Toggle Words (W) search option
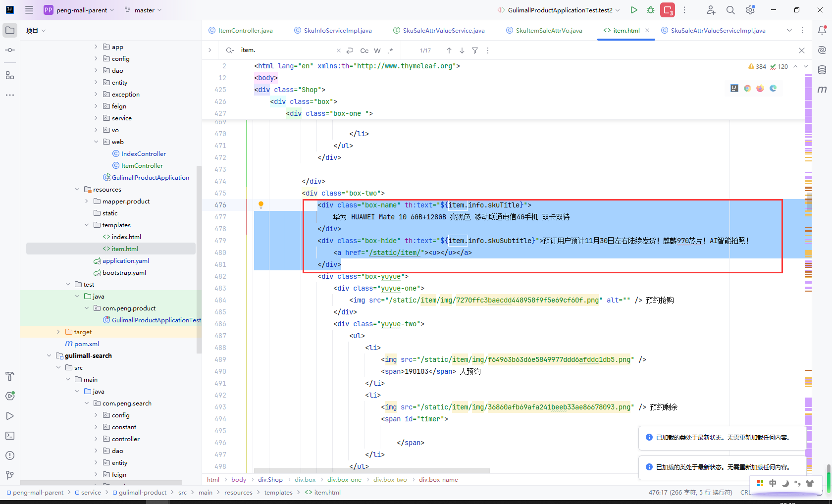Image resolution: width=832 pixels, height=504 pixels. click(377, 50)
